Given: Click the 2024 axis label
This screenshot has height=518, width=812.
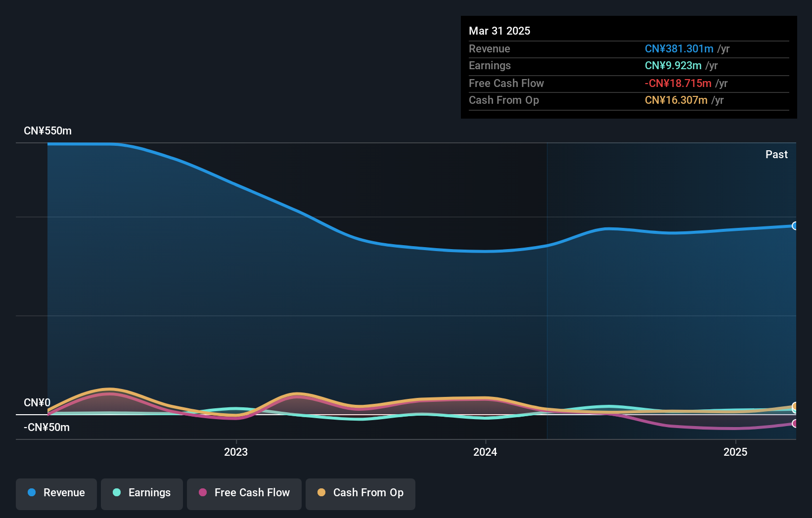Looking at the screenshot, I should point(485,452).
